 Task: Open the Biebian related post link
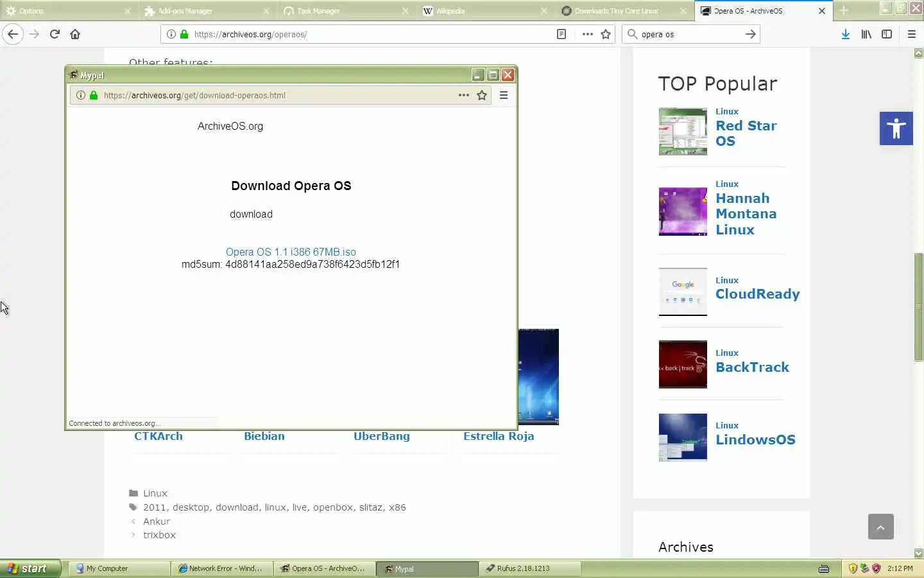(264, 436)
